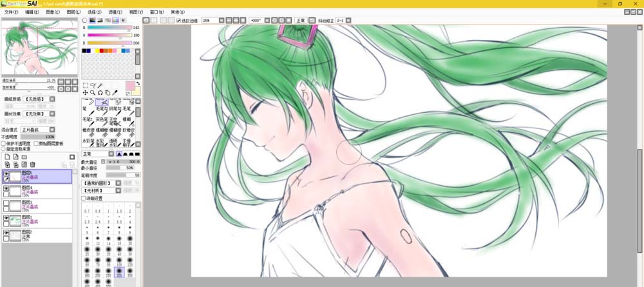Open the 通常的圆形 brush shape dropdown

coord(118,183)
